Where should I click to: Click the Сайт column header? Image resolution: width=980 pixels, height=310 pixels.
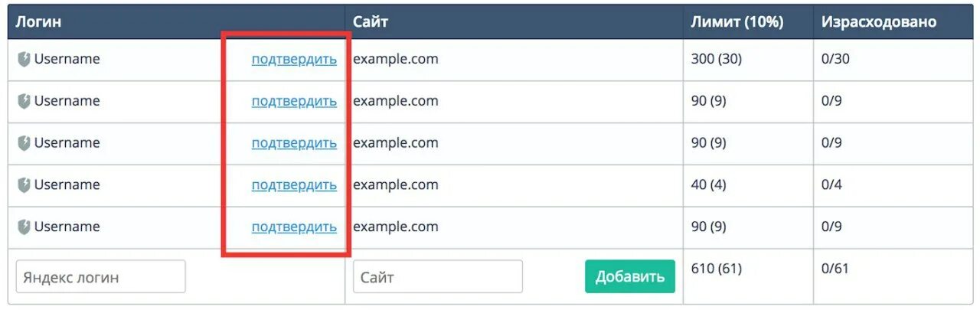tap(371, 21)
